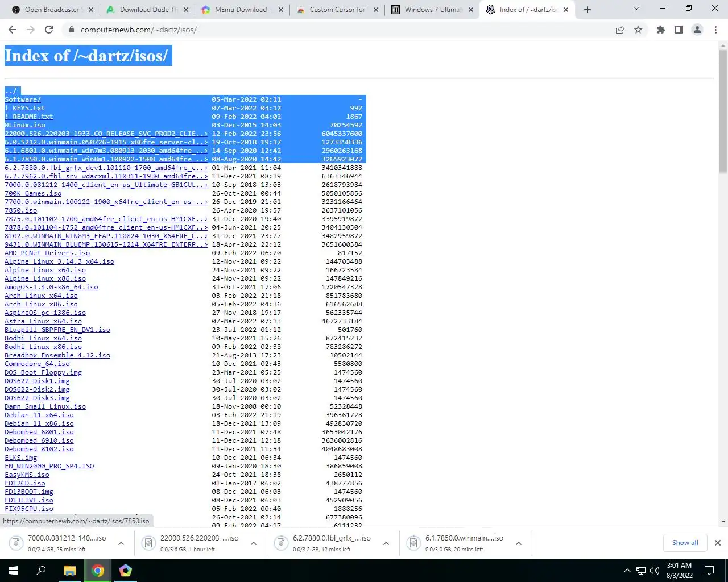The height and width of the screenshot is (582, 728).
Task: Open the ! README.txt file link
Action: click(28, 117)
